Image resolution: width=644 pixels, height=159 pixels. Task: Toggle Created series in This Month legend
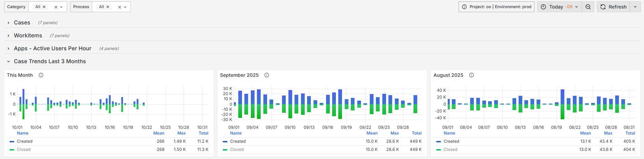coord(25,141)
